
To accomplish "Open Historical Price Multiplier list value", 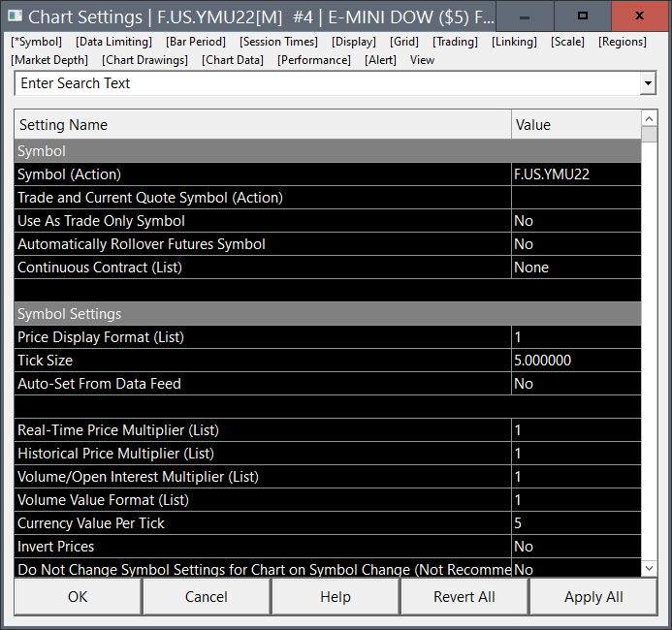I will coord(576,454).
